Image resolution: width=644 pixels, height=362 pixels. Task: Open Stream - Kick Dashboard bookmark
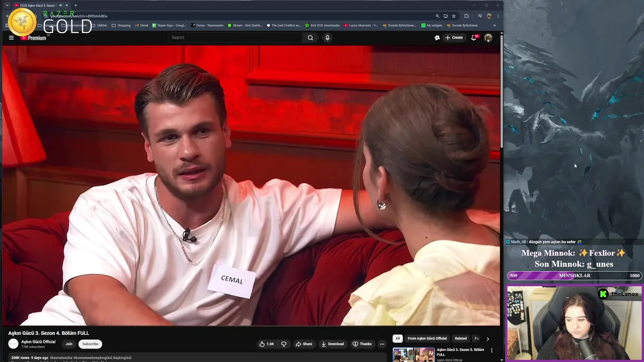[245, 25]
